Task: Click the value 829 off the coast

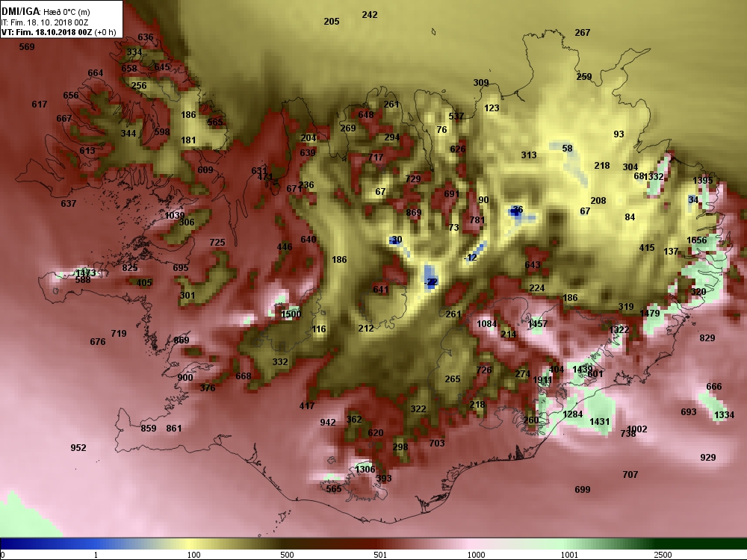Action: click(x=707, y=338)
